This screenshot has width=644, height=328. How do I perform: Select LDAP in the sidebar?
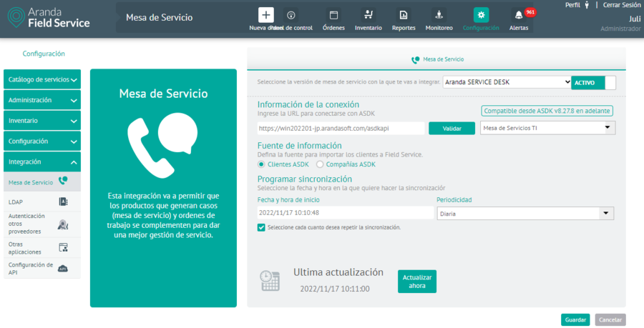(x=42, y=202)
